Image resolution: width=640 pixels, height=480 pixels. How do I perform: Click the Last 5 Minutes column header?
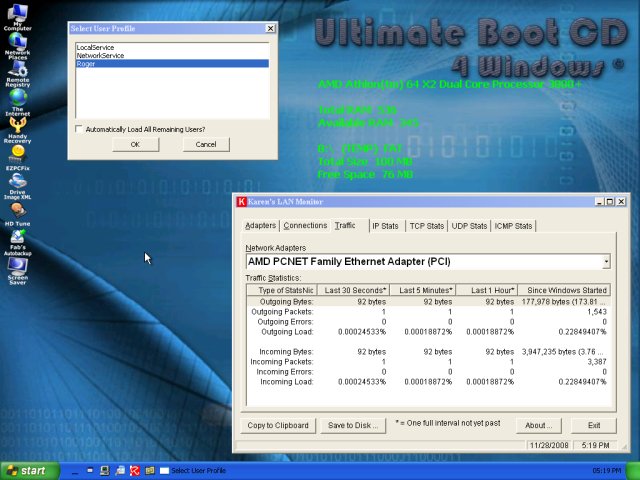(x=423, y=290)
